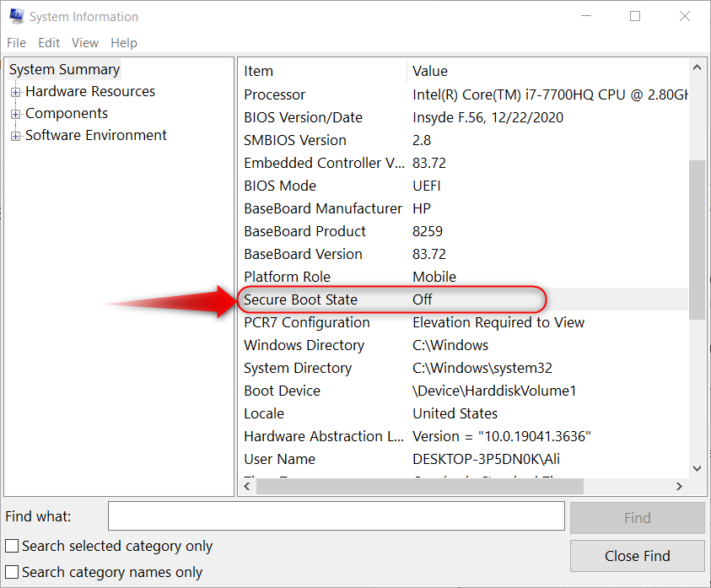Expand the Components tree node

[x=15, y=114]
